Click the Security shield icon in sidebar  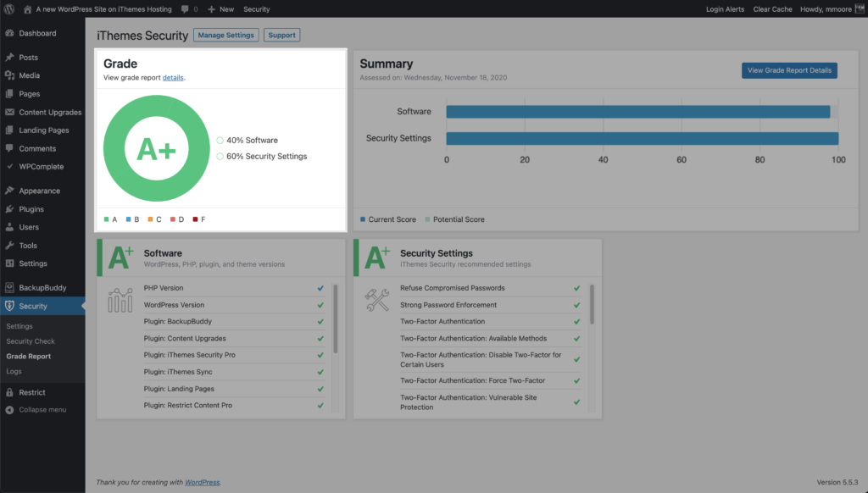(x=9, y=306)
